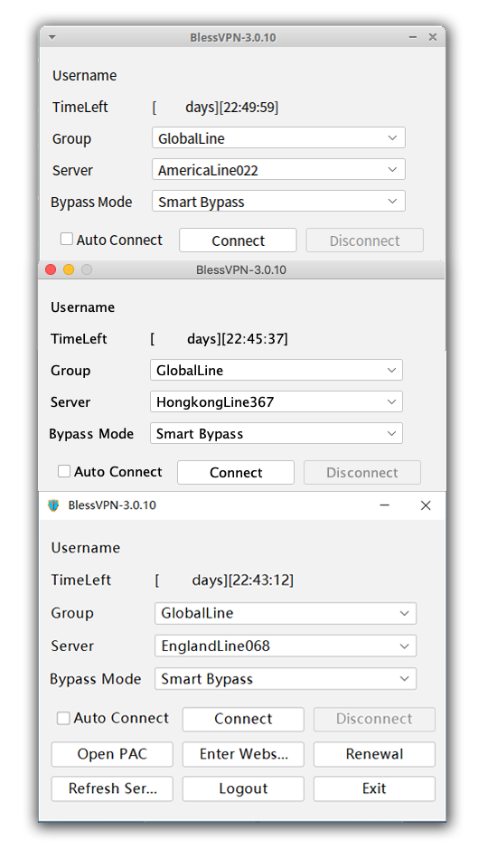Close the top Linux BlessVPN window

(x=433, y=37)
